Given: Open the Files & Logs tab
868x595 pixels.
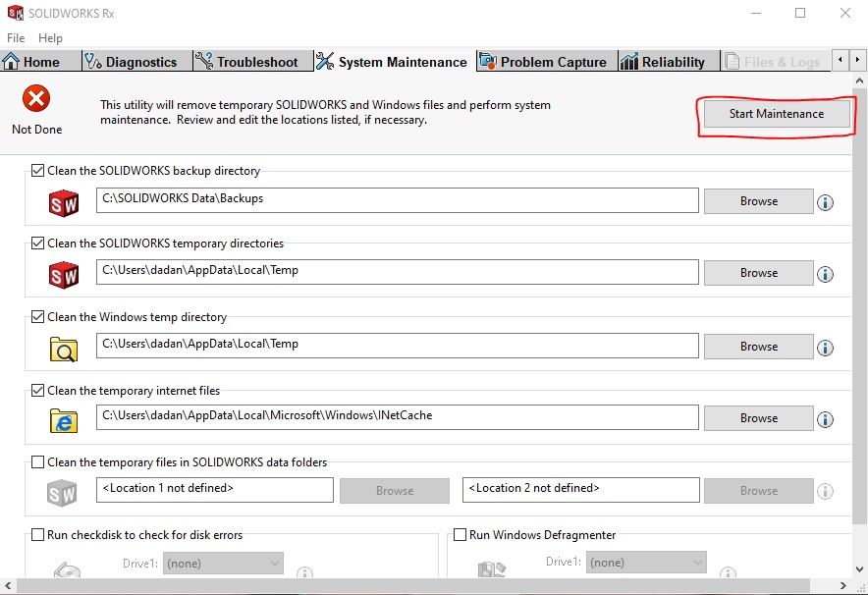Looking at the screenshot, I should [x=776, y=61].
